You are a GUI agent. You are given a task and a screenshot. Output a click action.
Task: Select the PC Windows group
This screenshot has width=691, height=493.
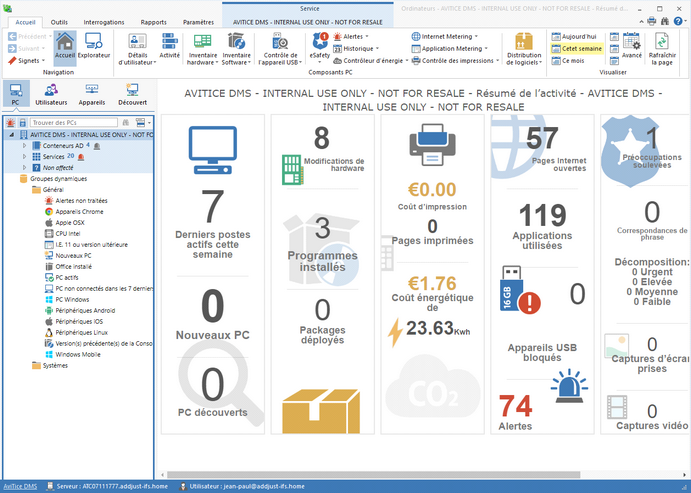[67, 300]
